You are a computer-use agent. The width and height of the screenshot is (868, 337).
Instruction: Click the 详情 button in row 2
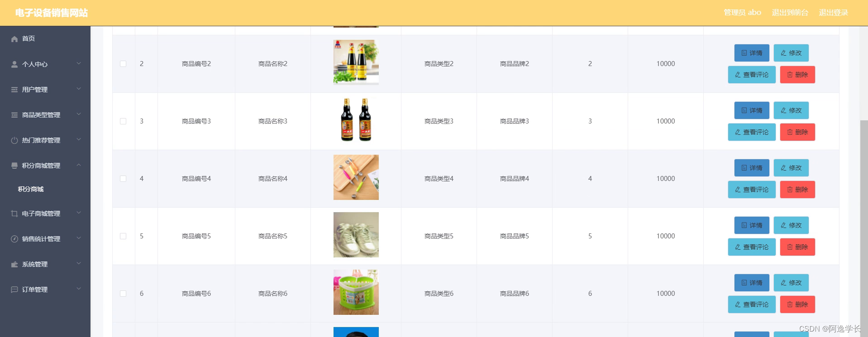click(752, 53)
